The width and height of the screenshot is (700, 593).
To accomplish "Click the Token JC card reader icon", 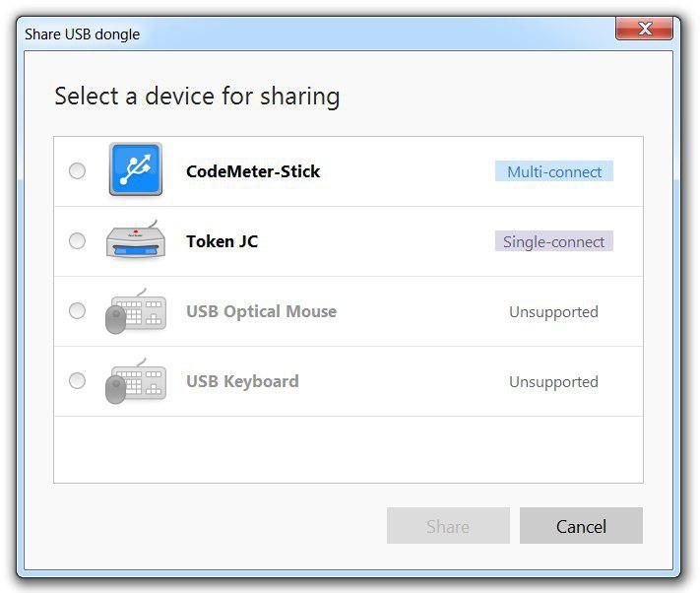I will click(135, 241).
